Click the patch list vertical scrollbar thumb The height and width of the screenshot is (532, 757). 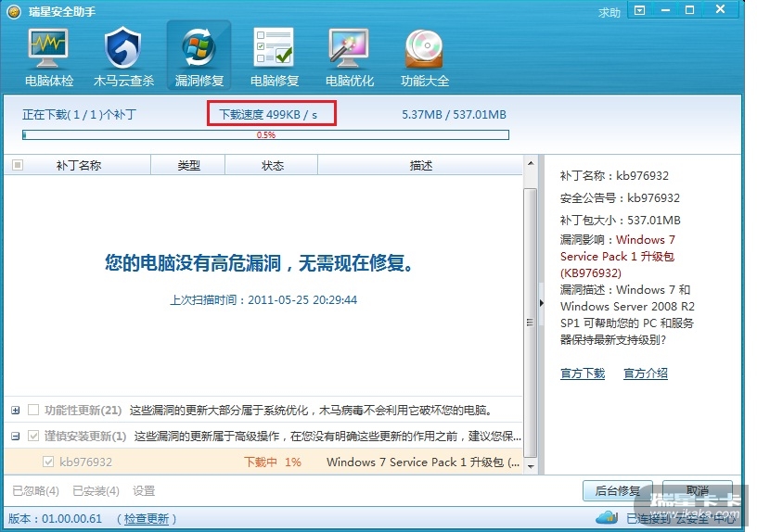point(531,323)
